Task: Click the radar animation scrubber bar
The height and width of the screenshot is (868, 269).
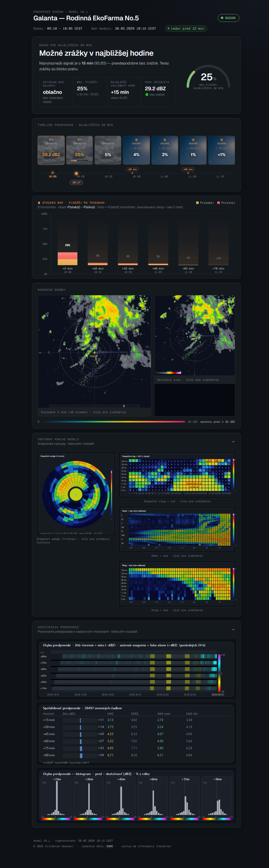Action: (94, 406)
